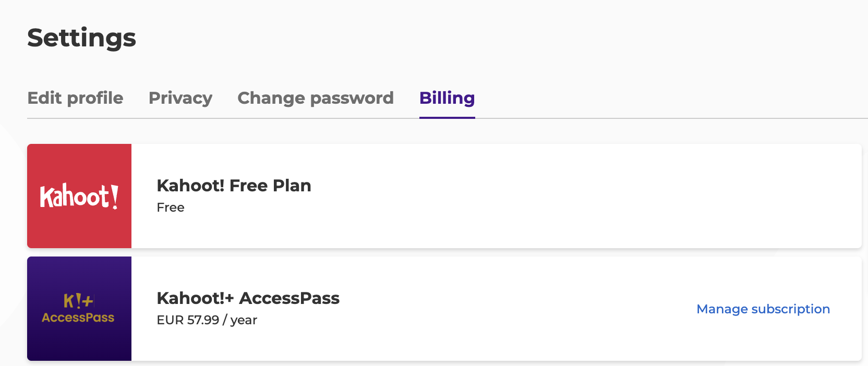The width and height of the screenshot is (868, 366).
Task: Click the exclamation mark in Kahoot! logo
Action: click(115, 197)
